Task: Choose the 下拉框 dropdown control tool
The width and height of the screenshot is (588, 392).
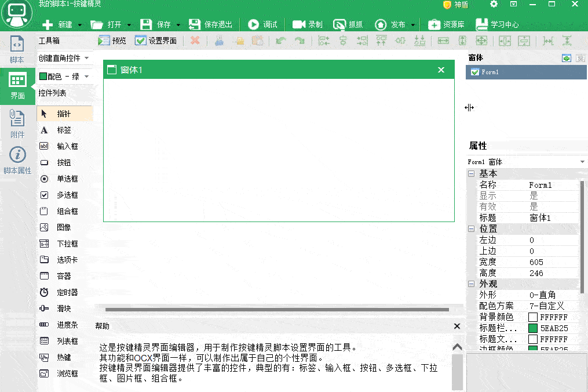Action: 64,244
